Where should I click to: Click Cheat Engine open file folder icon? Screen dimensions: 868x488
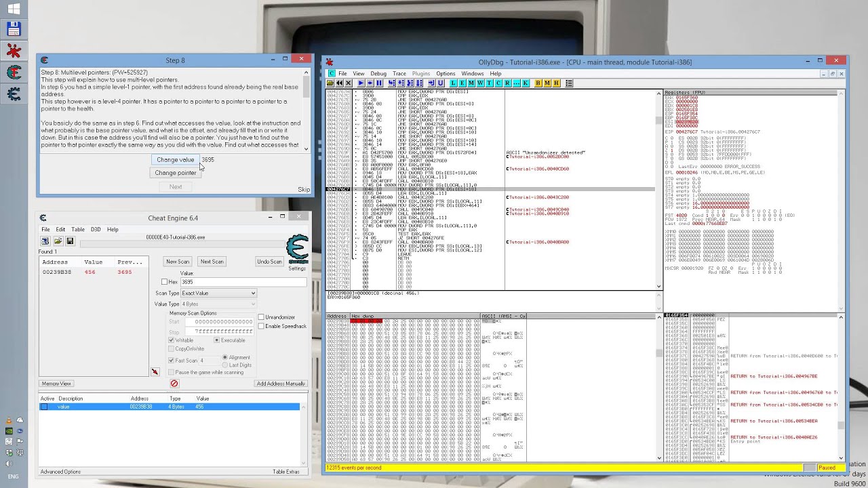click(58, 241)
